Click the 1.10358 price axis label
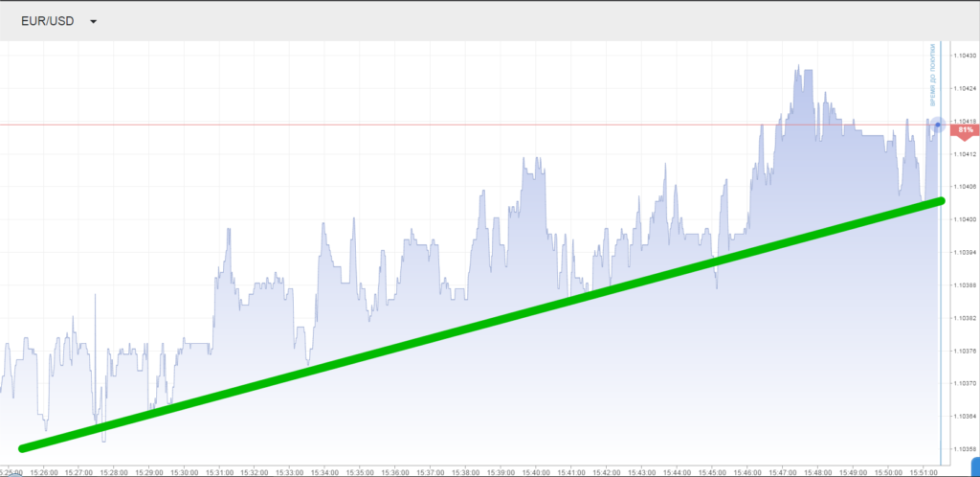This screenshot has width=980, height=477. click(963, 448)
